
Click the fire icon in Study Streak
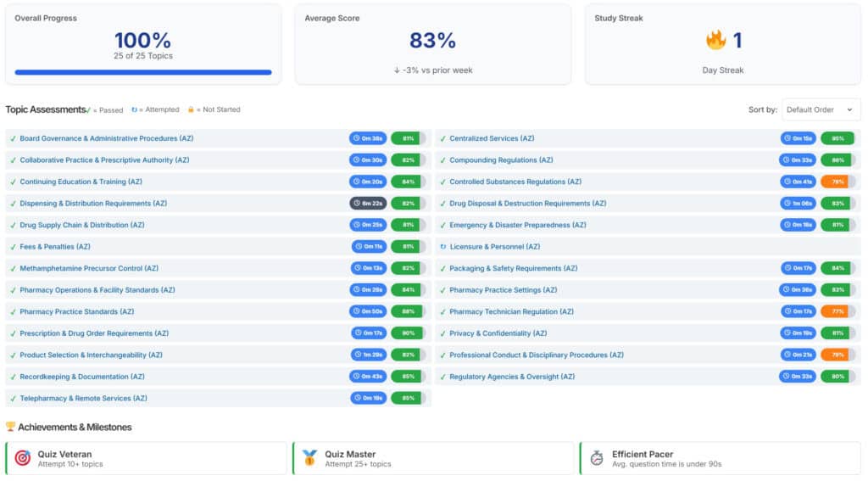[x=716, y=40]
